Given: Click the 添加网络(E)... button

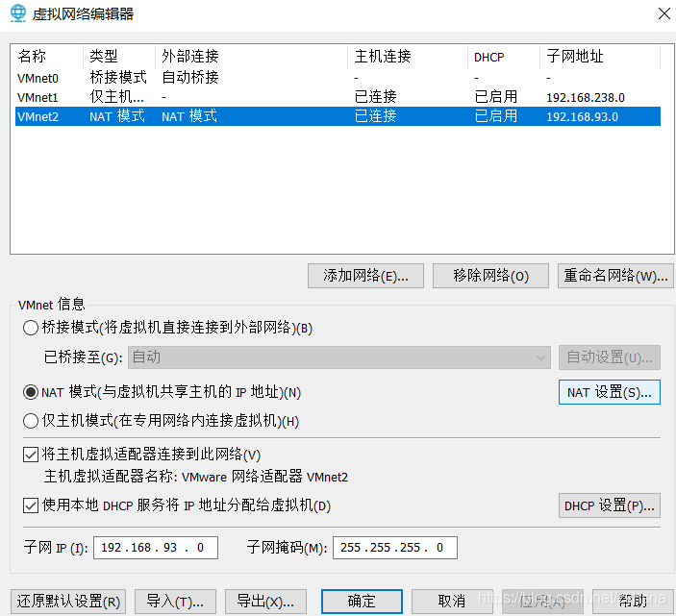Looking at the screenshot, I should pos(365,276).
